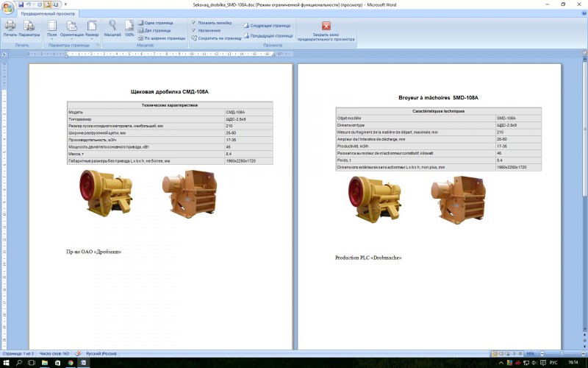Click the French page orange crusher photo

458,199
